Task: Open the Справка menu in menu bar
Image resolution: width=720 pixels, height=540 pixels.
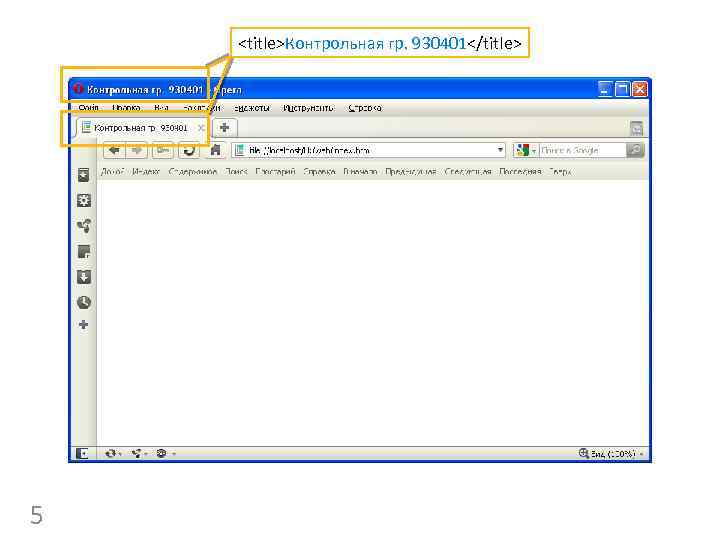Action: point(365,108)
